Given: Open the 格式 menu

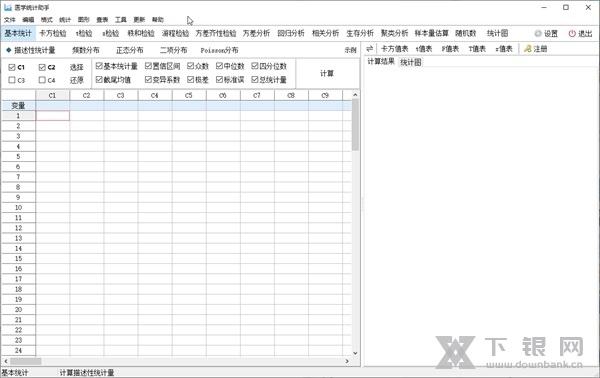Looking at the screenshot, I should (x=47, y=20).
